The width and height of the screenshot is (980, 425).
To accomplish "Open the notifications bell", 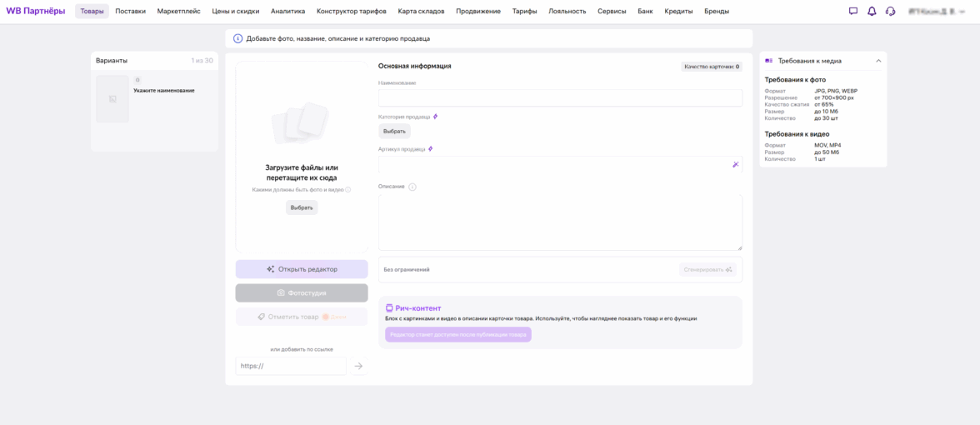I will coord(872,12).
